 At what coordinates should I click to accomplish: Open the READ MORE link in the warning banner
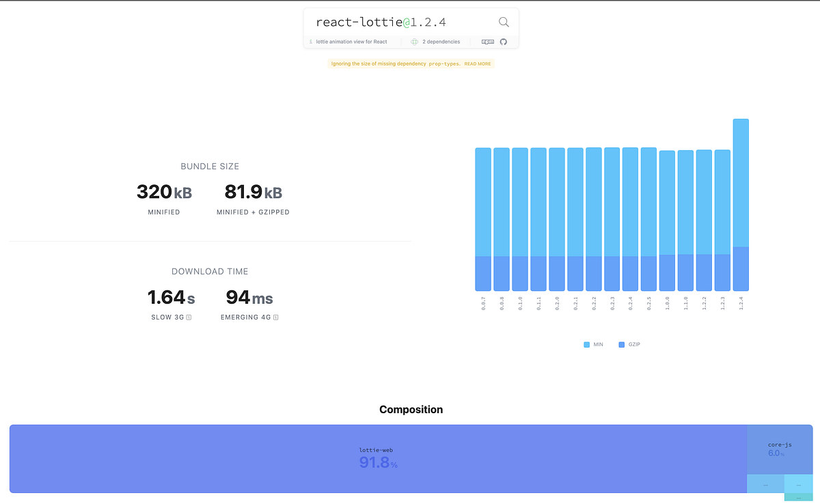[x=477, y=63]
